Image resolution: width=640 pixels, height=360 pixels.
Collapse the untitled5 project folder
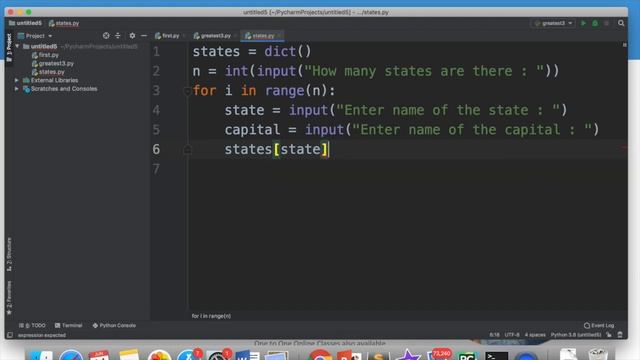point(17,47)
